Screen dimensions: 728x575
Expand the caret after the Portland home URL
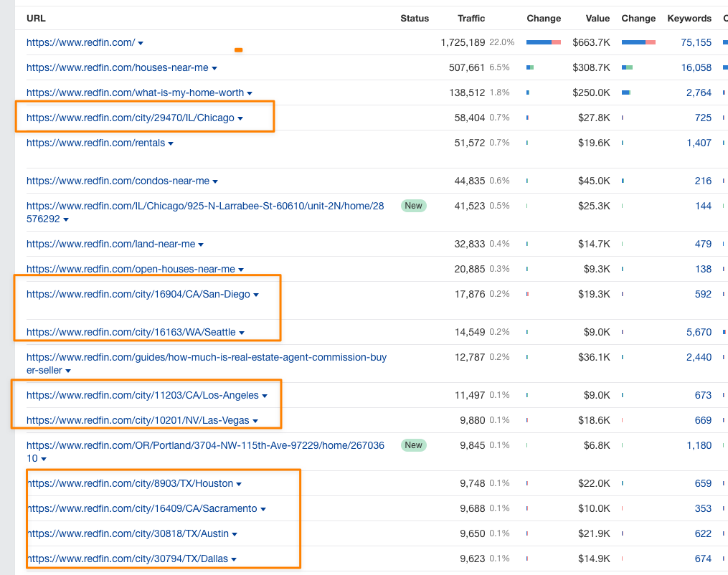44,459
